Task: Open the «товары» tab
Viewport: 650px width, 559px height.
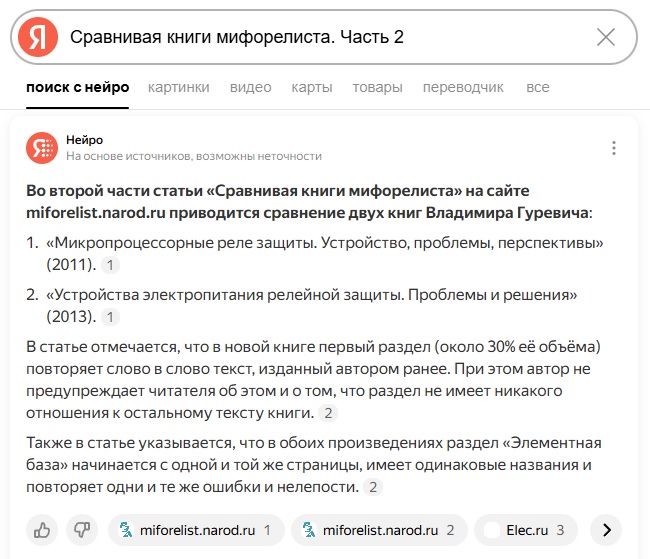Action: (x=377, y=87)
